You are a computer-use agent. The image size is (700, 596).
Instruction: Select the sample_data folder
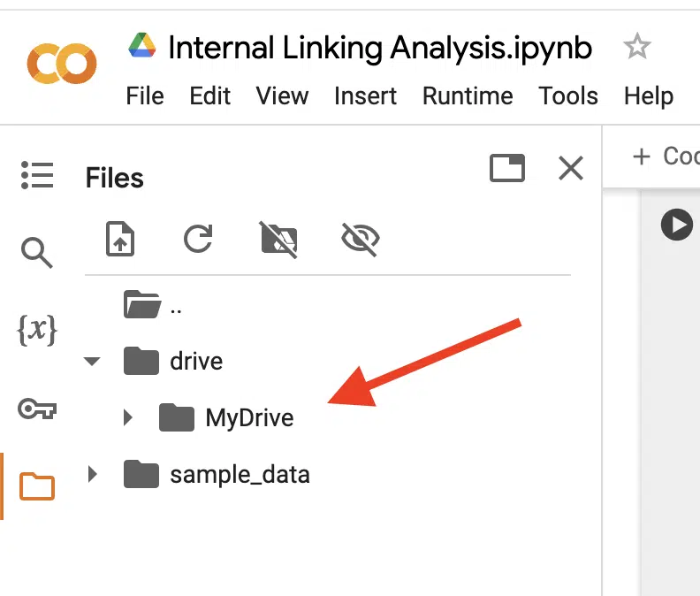[217, 475]
